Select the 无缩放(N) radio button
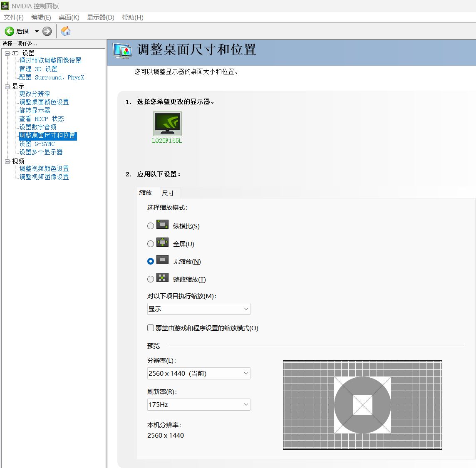 [151, 261]
